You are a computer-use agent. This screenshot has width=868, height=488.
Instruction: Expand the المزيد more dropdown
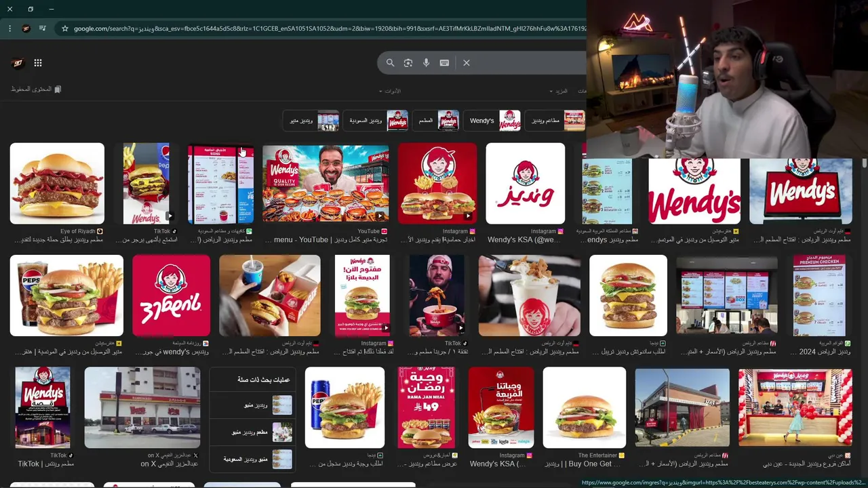click(x=559, y=91)
